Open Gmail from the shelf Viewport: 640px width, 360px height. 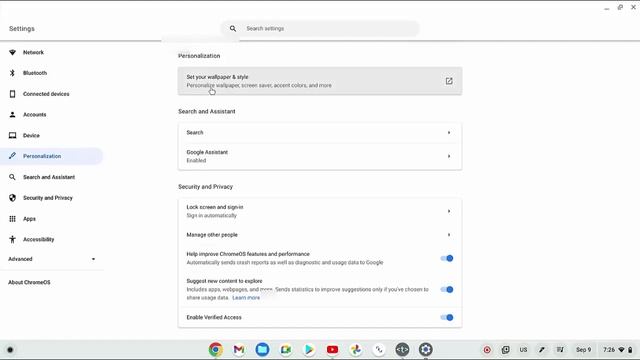[x=239, y=349]
